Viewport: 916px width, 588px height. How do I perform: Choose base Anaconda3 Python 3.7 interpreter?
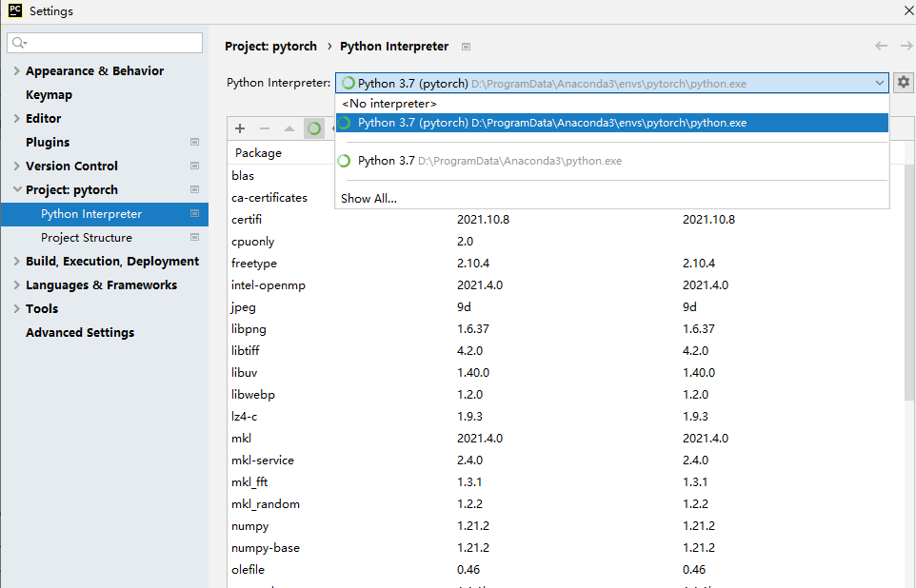point(611,161)
